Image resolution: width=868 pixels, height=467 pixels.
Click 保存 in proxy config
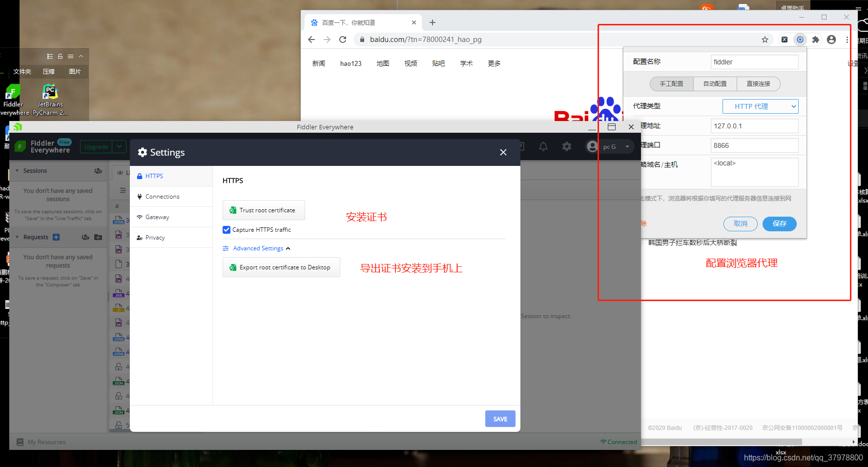click(x=779, y=223)
